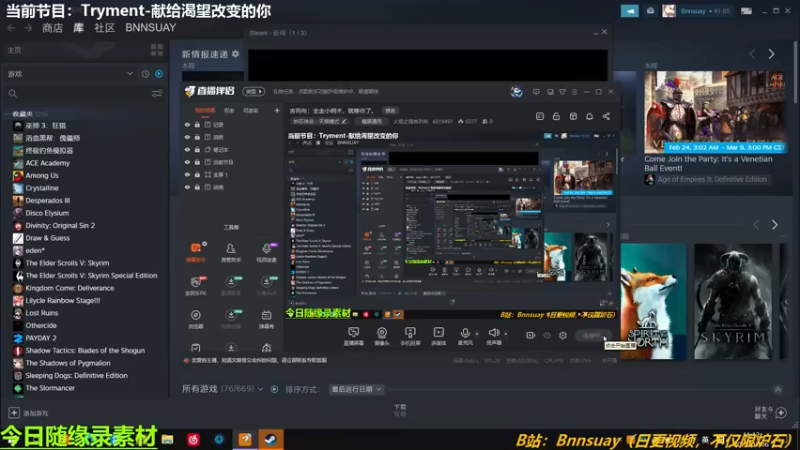Open the Spirit of the North cover thumbnail
The height and width of the screenshot is (450, 800).
tap(654, 302)
